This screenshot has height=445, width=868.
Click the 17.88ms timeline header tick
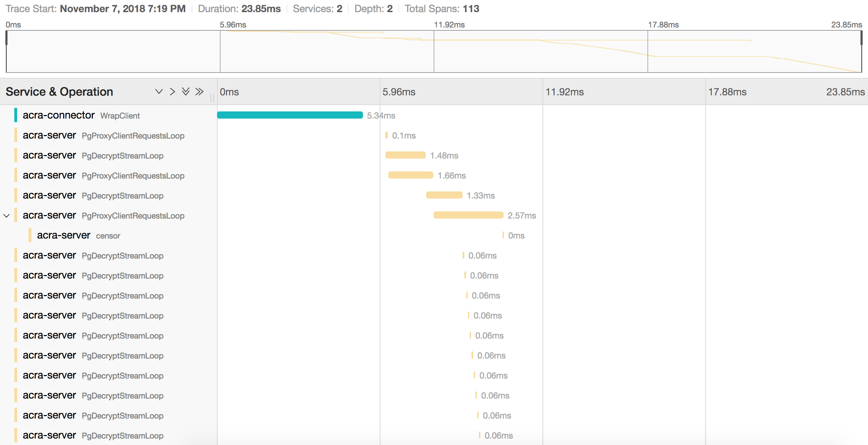pyautogui.click(x=727, y=92)
